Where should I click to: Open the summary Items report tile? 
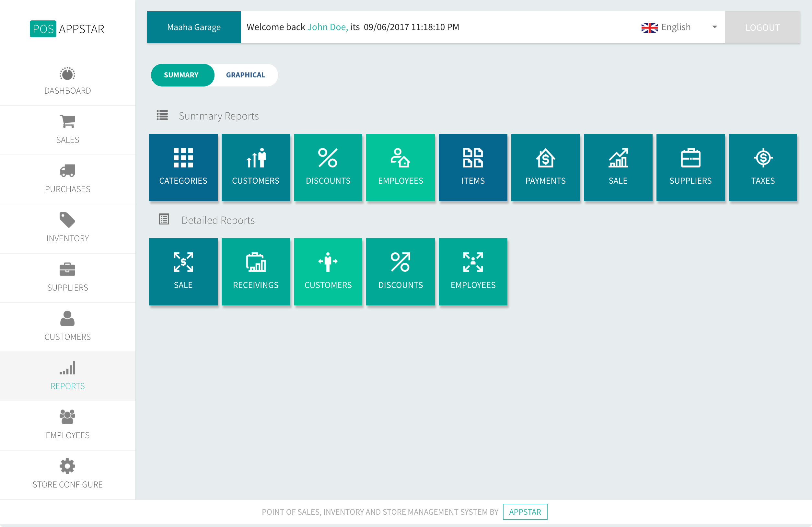pyautogui.click(x=473, y=167)
